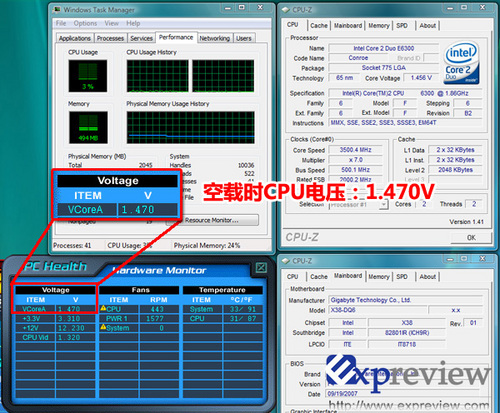
Task: Click the Task Manager title bar icon
Action: tap(57, 10)
